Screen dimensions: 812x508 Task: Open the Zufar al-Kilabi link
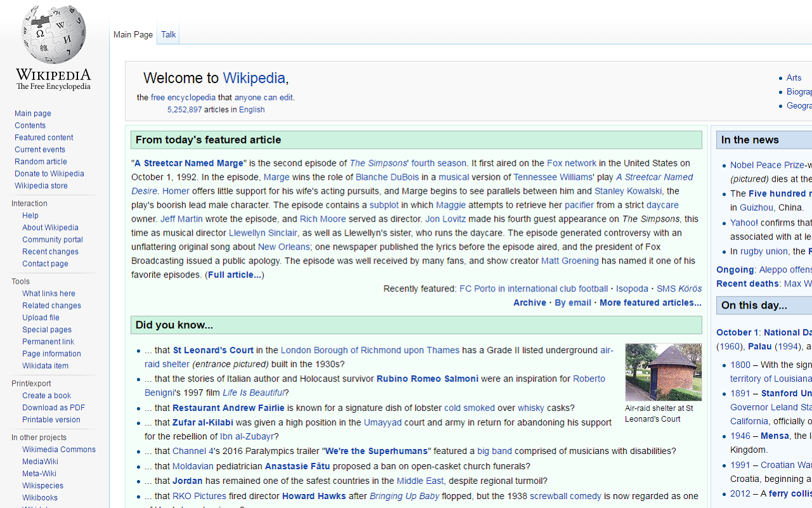[x=203, y=424]
